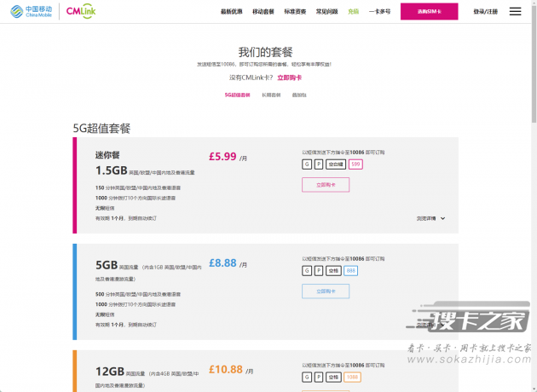
Task: Click the £10.88 price text
Action: tap(226, 370)
